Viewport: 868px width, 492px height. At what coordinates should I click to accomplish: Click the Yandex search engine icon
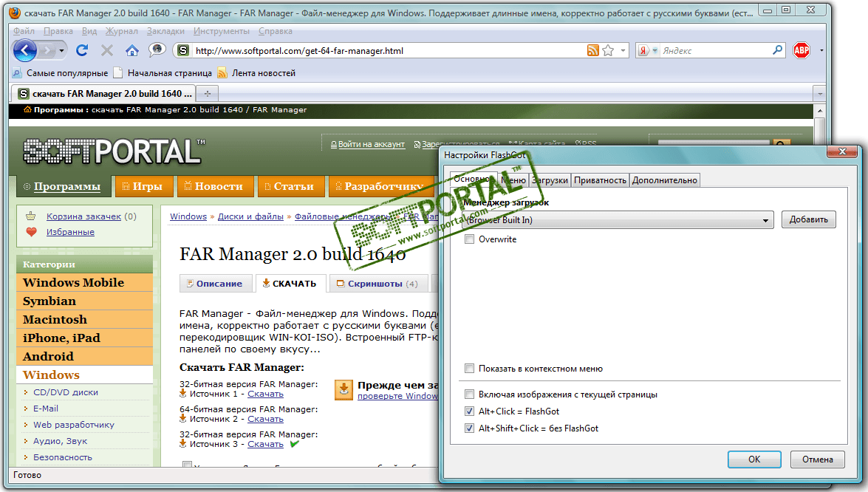point(643,50)
